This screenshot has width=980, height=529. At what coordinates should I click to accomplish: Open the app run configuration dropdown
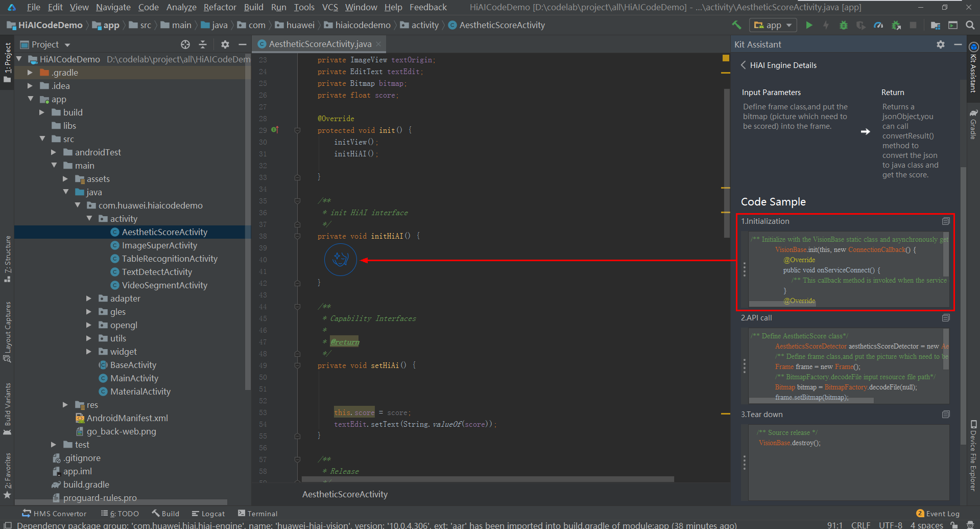773,25
